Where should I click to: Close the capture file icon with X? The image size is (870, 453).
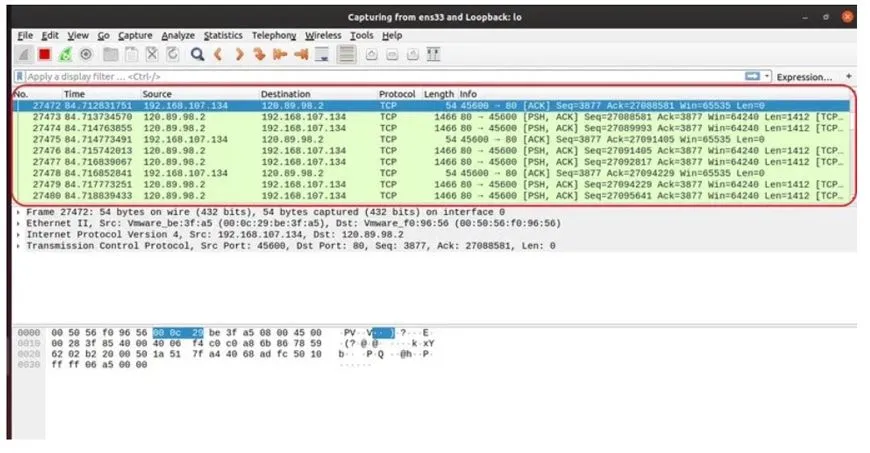coord(152,54)
